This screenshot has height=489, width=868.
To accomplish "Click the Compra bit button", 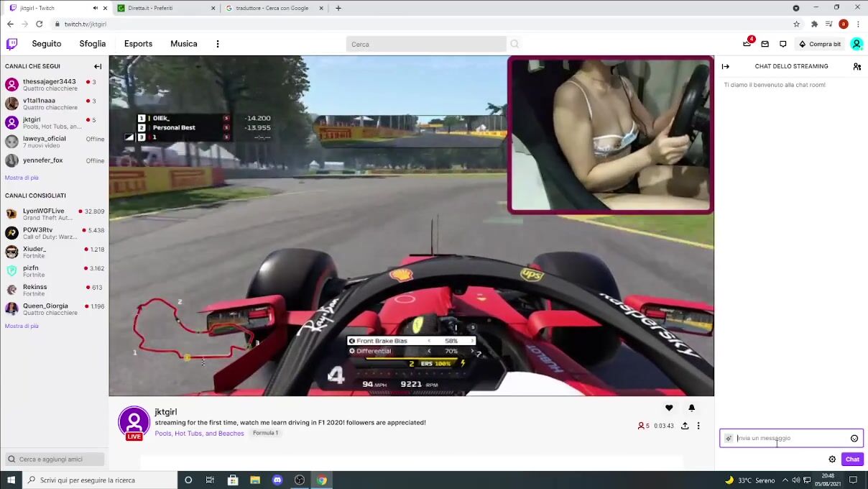I will pyautogui.click(x=820, y=44).
